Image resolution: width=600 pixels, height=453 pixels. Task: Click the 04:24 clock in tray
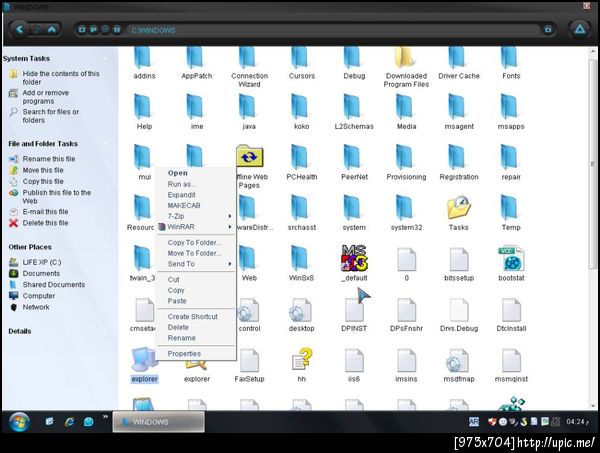pos(577,422)
